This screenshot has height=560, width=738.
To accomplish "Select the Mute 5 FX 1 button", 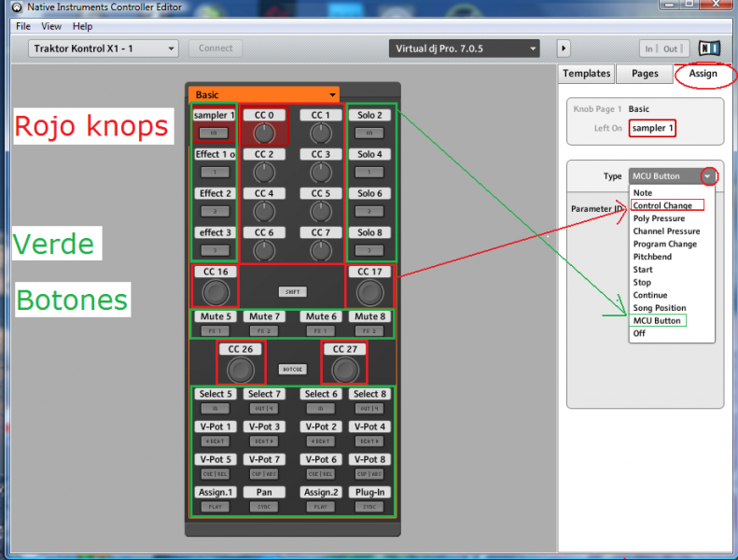I will (216, 331).
